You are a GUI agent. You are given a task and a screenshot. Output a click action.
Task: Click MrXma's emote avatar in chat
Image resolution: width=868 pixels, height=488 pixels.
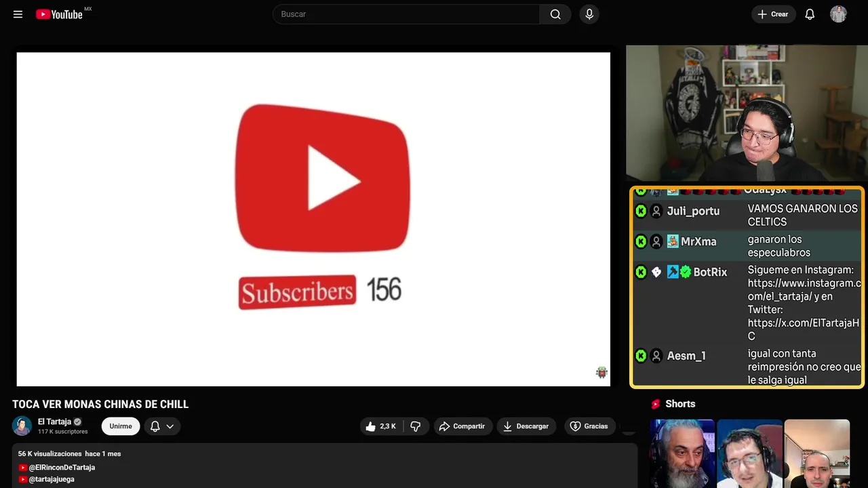673,241
